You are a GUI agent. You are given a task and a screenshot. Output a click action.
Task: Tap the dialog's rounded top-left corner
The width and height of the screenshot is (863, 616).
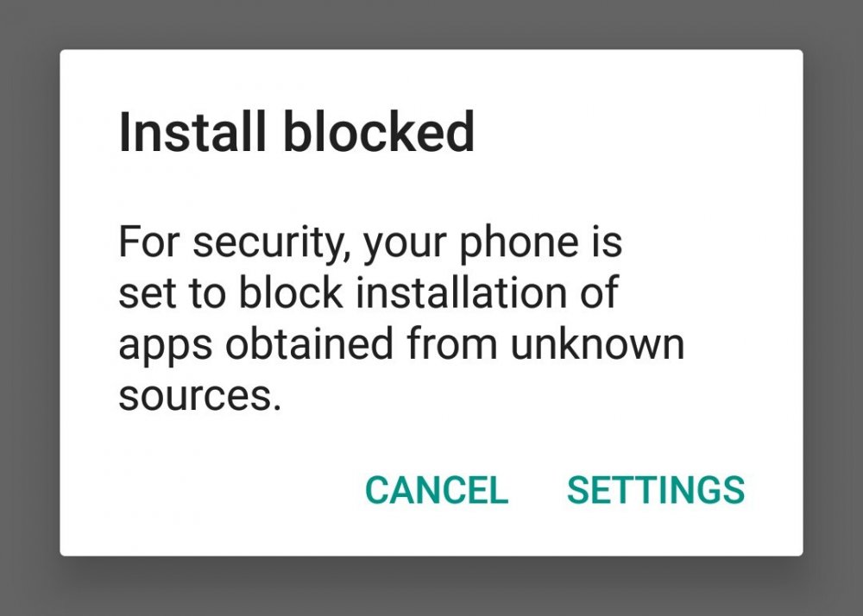click(69, 60)
